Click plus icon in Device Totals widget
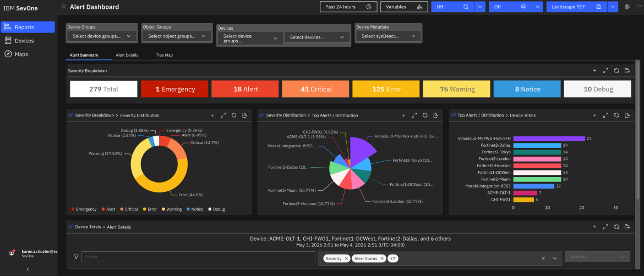This screenshot has width=644, height=276. pyautogui.click(x=594, y=115)
